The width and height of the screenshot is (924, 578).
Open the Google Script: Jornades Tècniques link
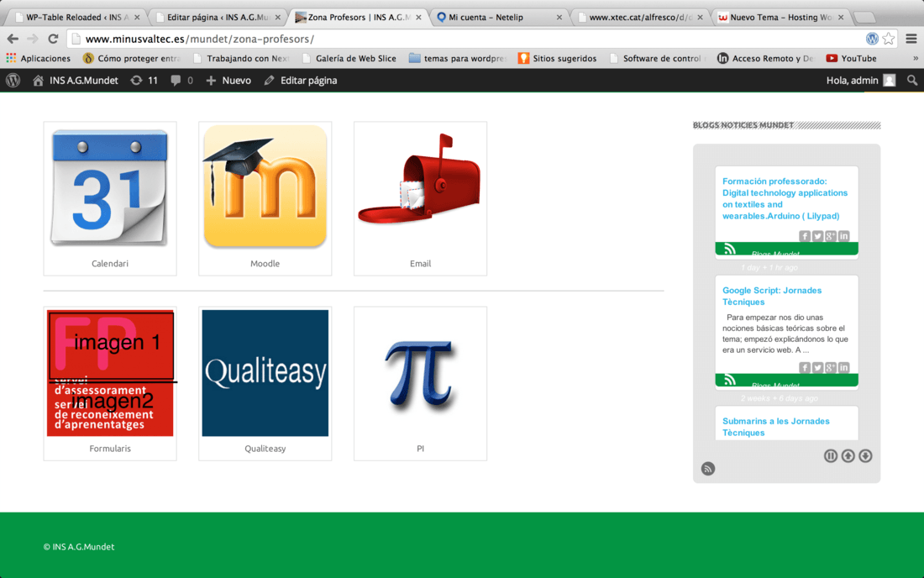pyautogui.click(x=771, y=296)
